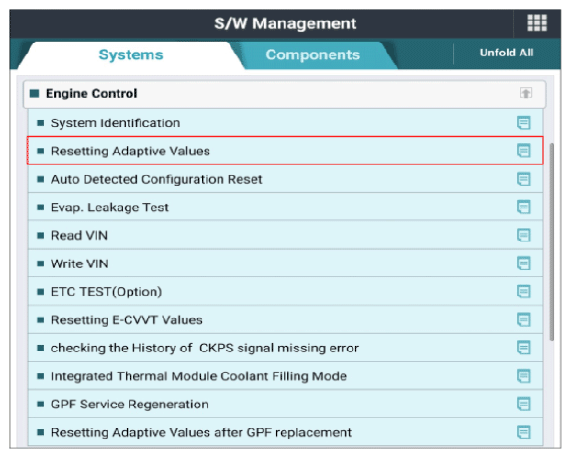The width and height of the screenshot is (571, 458).
Task: Open info icon for Auto Detected Configuration Reset
Action: coord(524,179)
